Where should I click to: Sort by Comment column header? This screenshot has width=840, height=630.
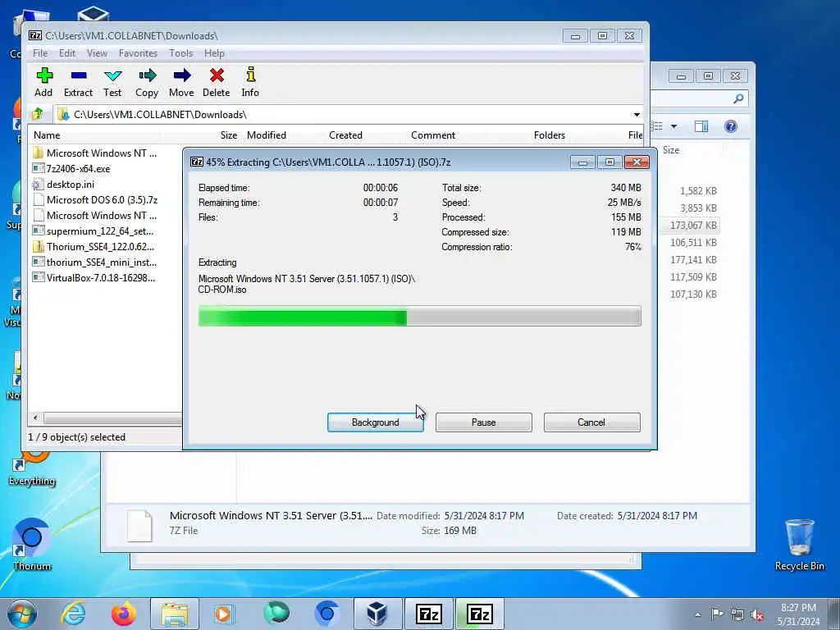coord(433,135)
